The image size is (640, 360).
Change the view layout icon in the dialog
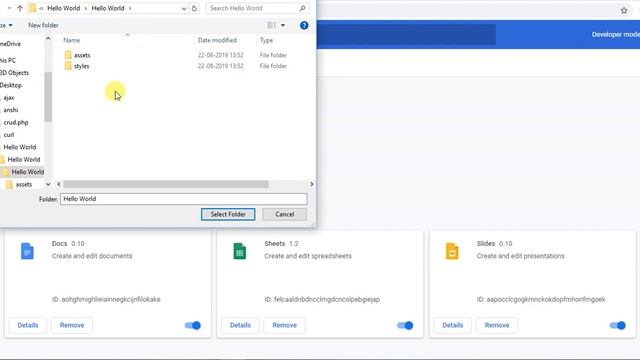pos(271,25)
